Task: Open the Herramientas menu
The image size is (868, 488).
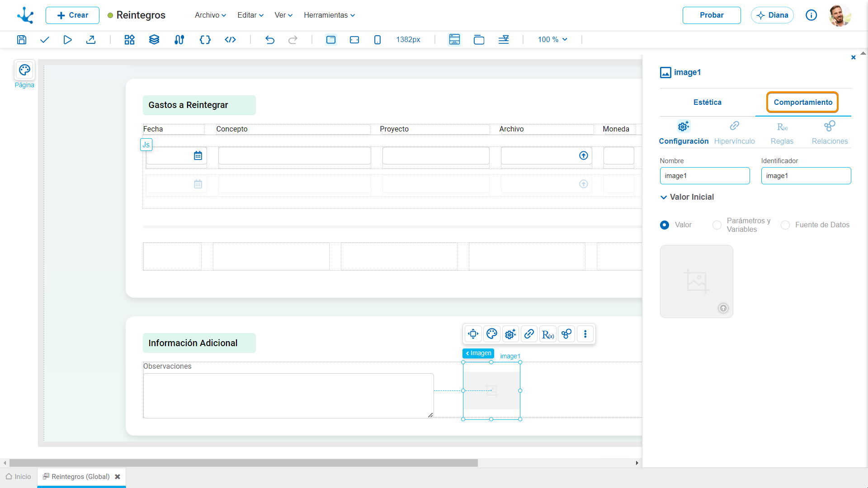Action: tap(329, 15)
